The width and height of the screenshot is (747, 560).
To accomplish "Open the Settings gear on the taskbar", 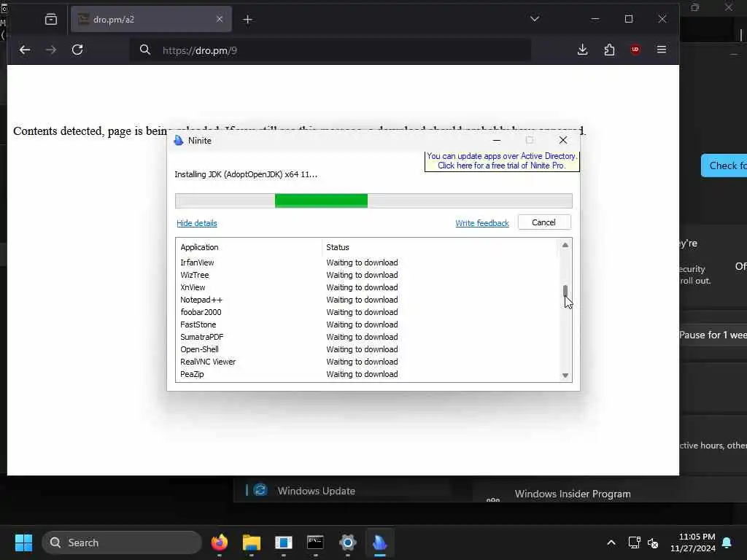I will coord(348,542).
